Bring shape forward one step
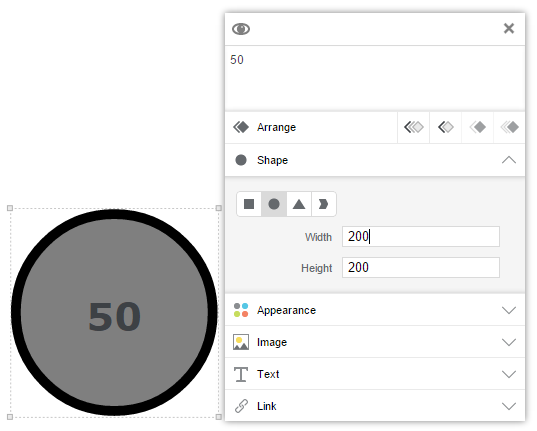Viewport: 537px width, 431px height. click(x=477, y=127)
